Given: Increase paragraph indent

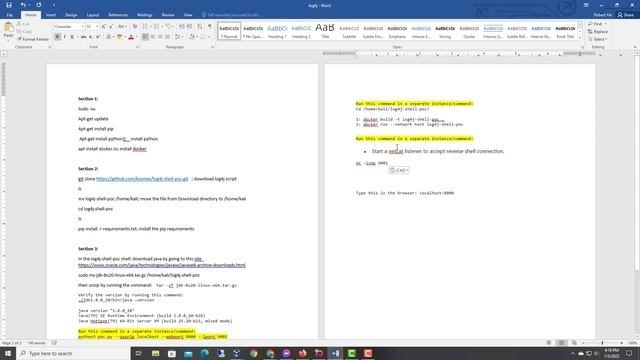Looking at the screenshot, I should coord(189,27).
